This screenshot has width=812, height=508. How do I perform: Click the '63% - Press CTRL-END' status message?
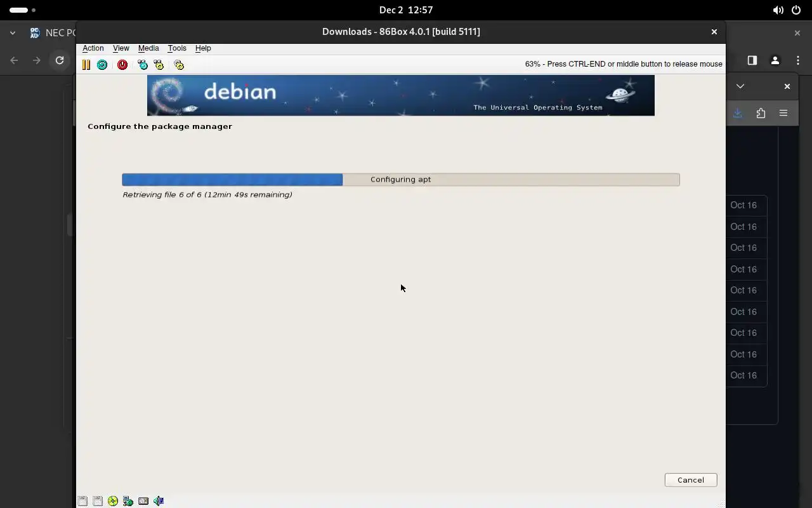point(624,64)
